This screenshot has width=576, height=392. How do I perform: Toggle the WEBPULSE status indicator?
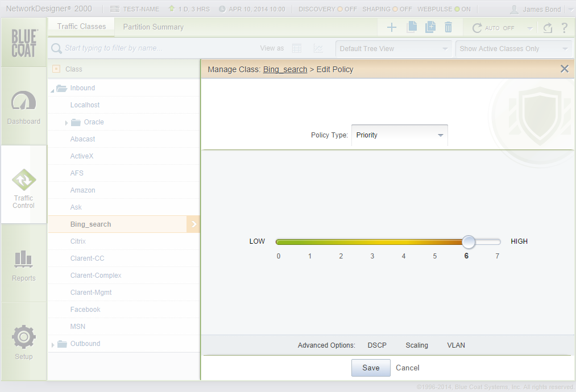click(x=457, y=9)
